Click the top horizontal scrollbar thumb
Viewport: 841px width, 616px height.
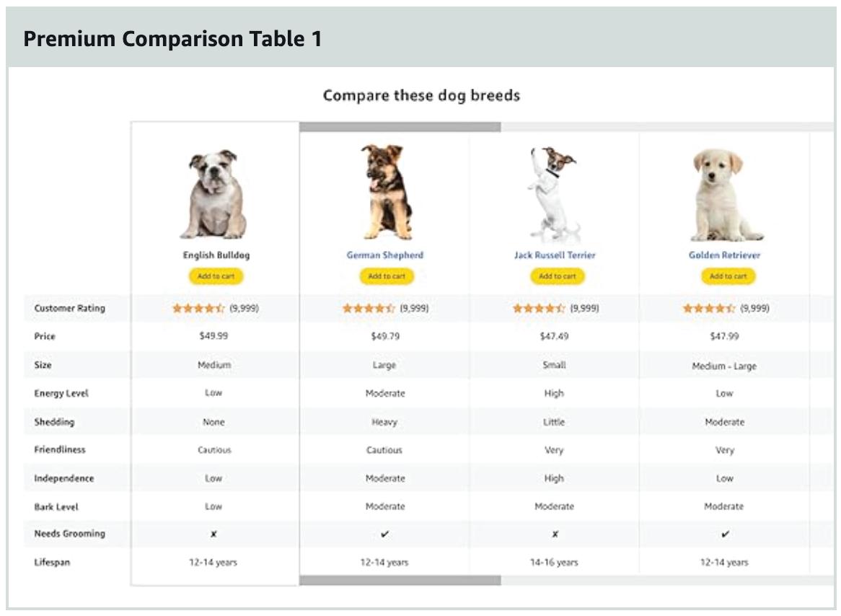coord(400,127)
